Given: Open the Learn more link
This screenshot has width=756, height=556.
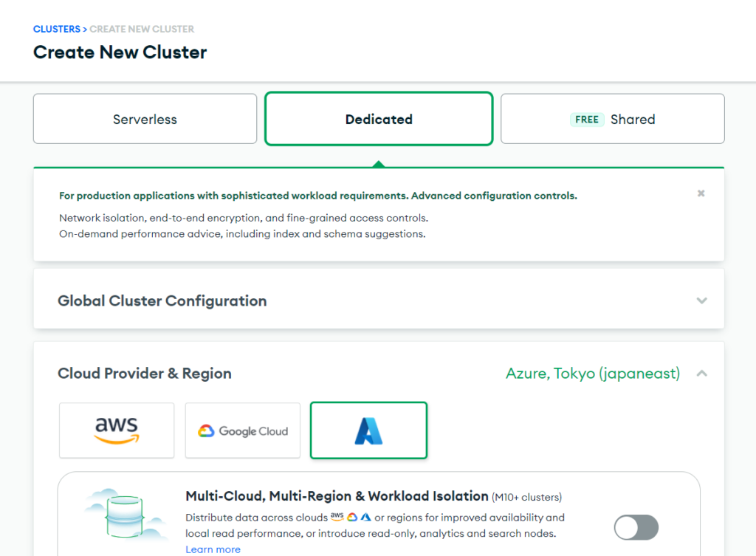Looking at the screenshot, I should [213, 549].
